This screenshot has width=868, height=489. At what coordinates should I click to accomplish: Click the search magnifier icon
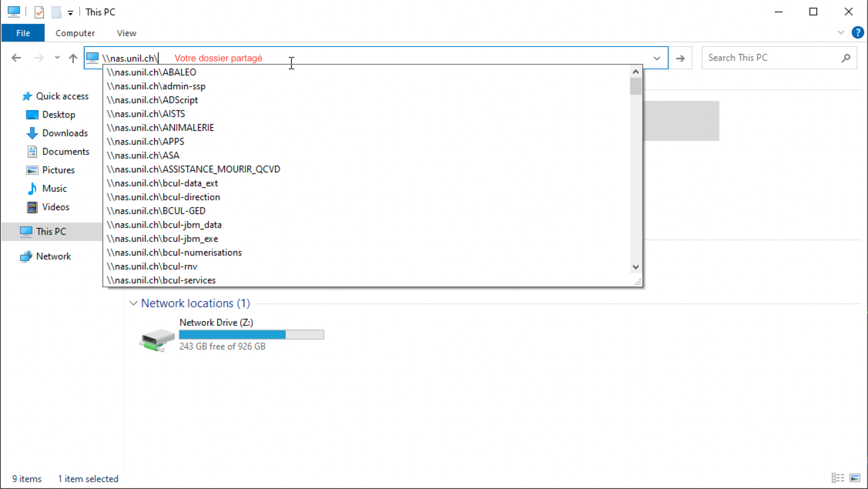(846, 58)
